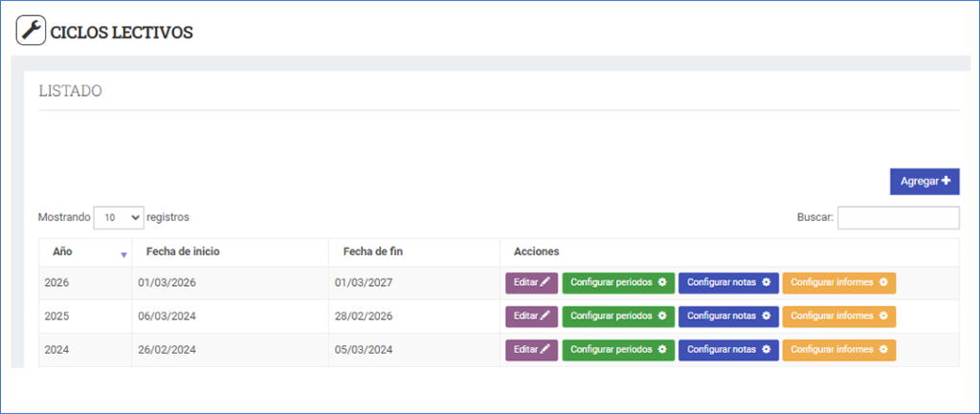Open Configurar informes for year 2025
980x414 pixels.
tap(838, 316)
